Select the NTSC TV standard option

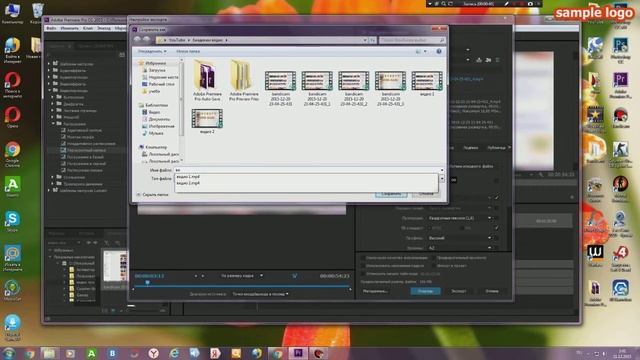(x=430, y=228)
